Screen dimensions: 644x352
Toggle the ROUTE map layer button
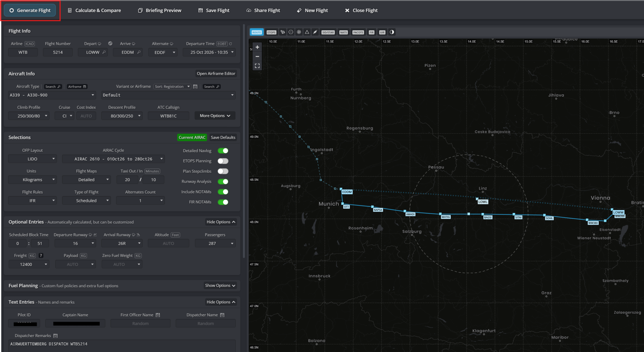(257, 32)
